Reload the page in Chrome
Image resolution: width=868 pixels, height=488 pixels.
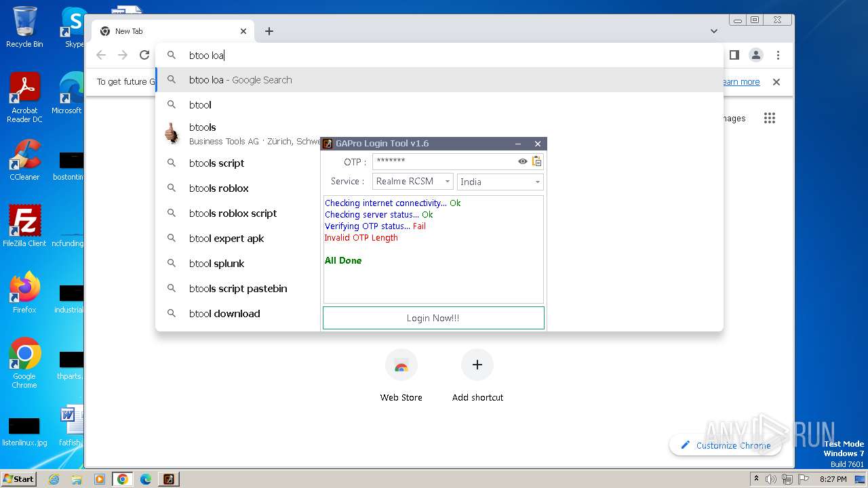pos(144,55)
